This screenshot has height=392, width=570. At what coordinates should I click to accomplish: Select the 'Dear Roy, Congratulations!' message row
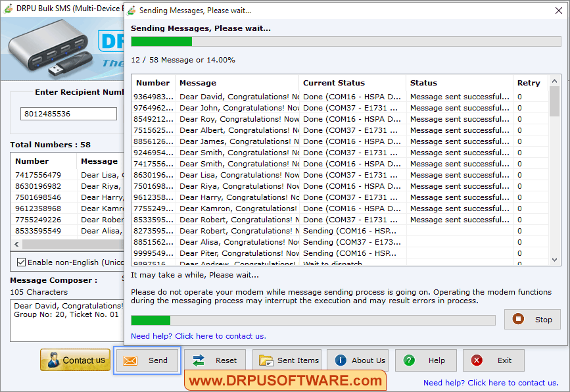click(340, 119)
